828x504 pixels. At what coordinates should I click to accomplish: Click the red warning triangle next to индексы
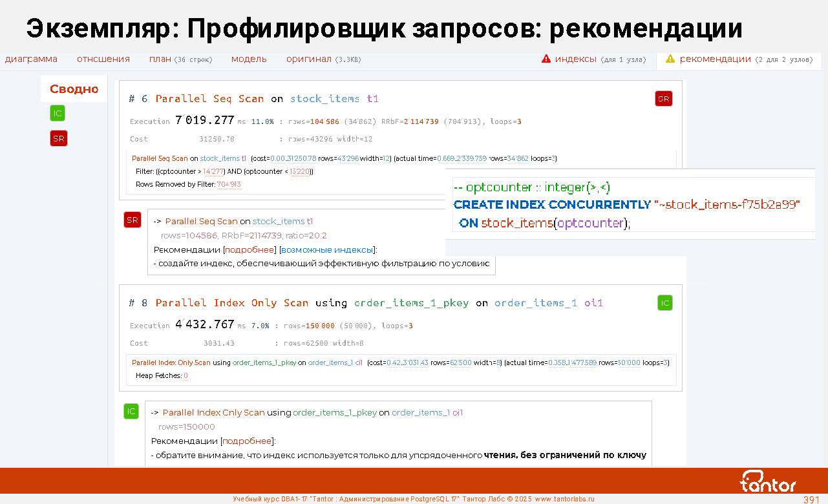coord(546,59)
